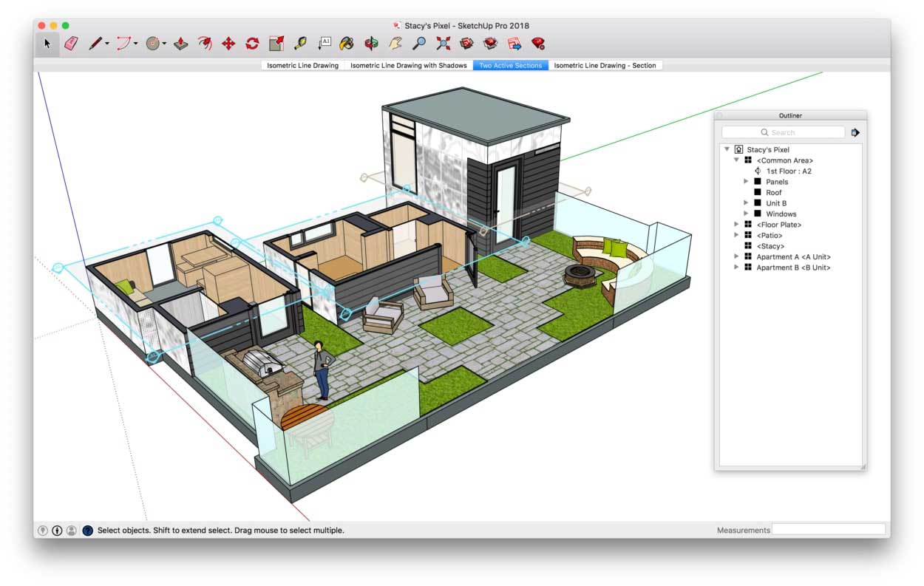Open the Outliner details arrow button
924x586 pixels.
point(855,133)
